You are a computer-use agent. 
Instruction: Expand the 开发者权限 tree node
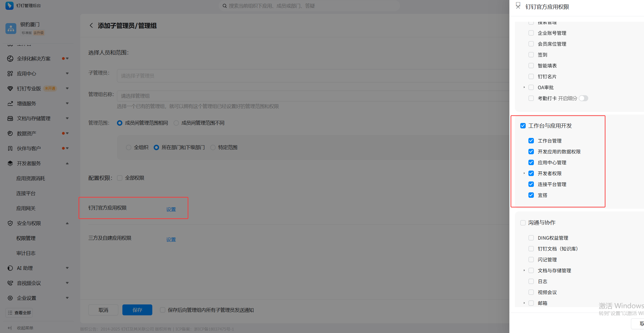pyautogui.click(x=524, y=174)
